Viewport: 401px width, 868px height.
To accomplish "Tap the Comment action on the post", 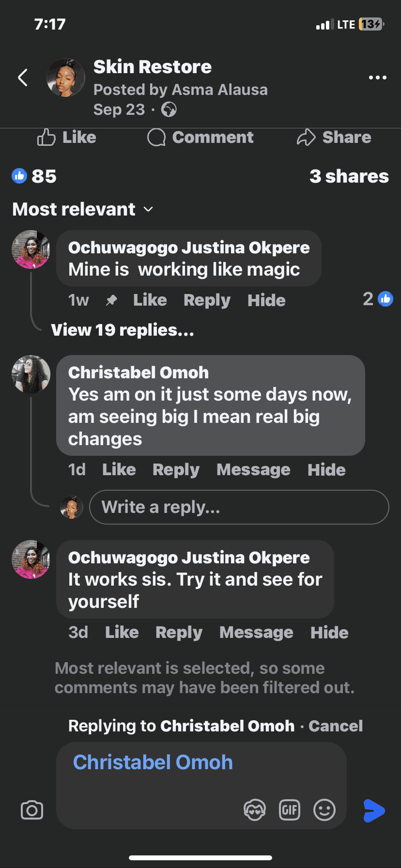I will [x=200, y=138].
